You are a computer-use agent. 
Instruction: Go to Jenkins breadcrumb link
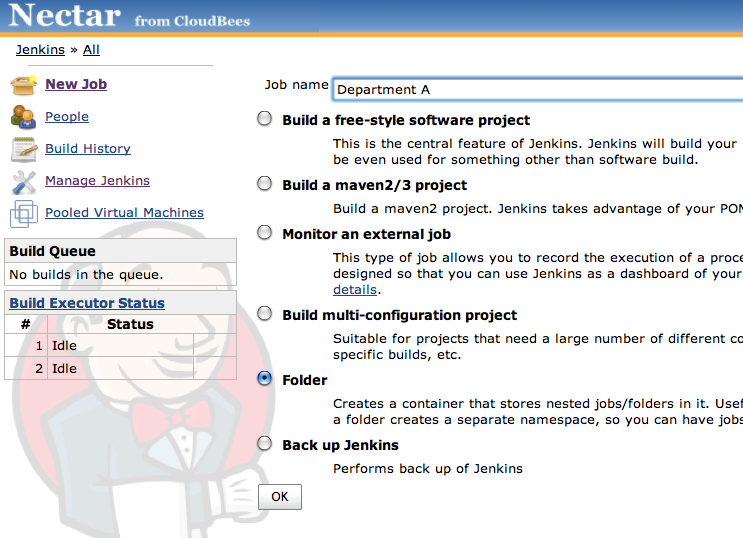click(x=40, y=50)
